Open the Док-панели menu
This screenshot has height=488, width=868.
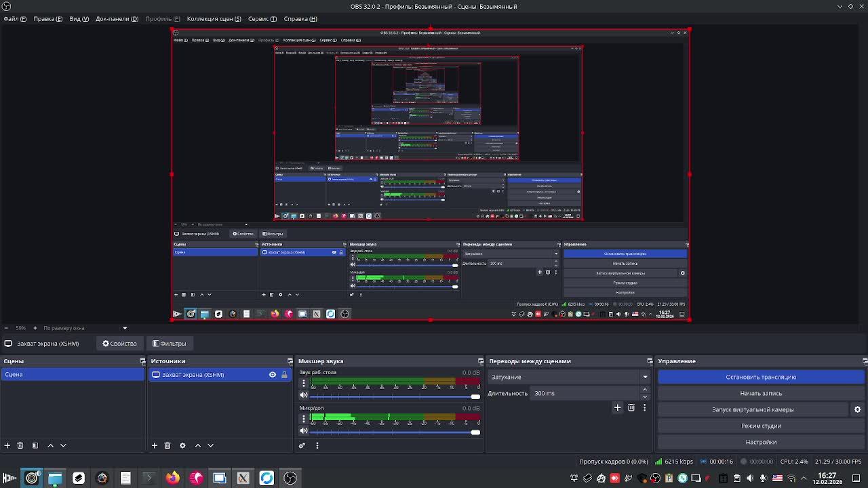(117, 19)
